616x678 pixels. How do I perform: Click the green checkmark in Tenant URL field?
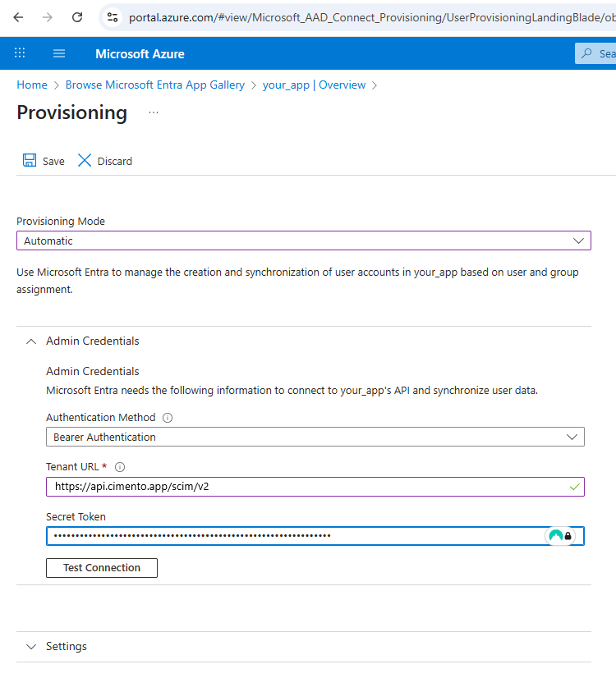click(x=574, y=487)
